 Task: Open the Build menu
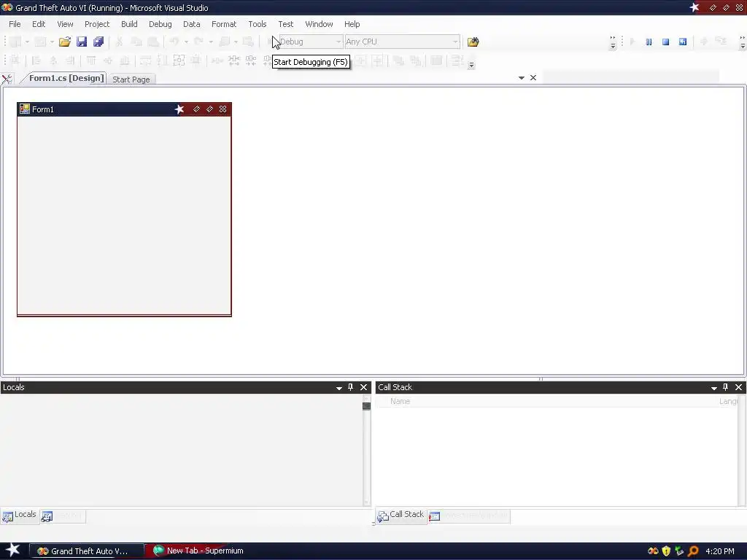129,24
